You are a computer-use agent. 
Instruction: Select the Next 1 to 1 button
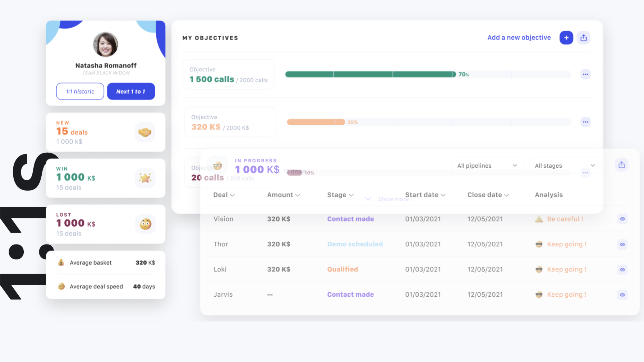131,92
